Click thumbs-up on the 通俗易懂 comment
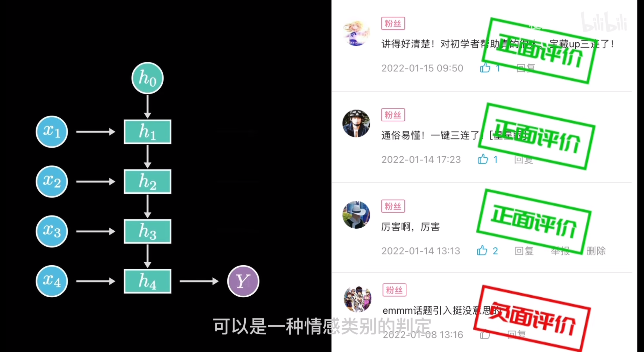The image size is (644, 352). tap(483, 159)
